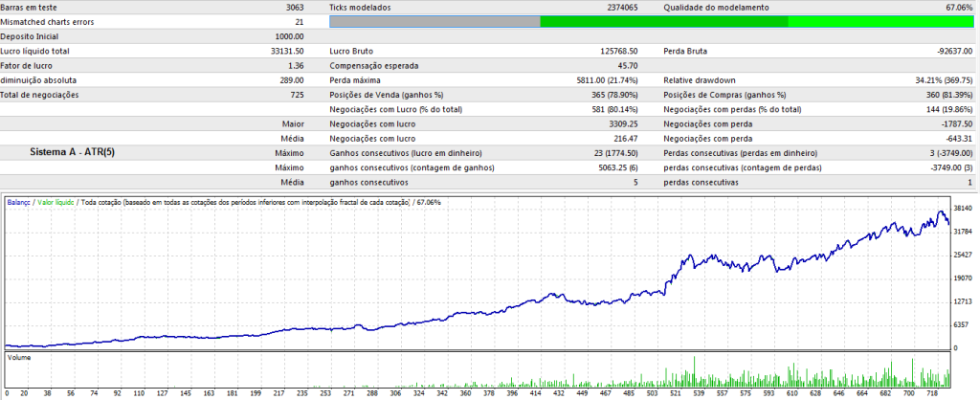Click the value 3063 for bars in test
980x400 pixels.
pos(294,8)
